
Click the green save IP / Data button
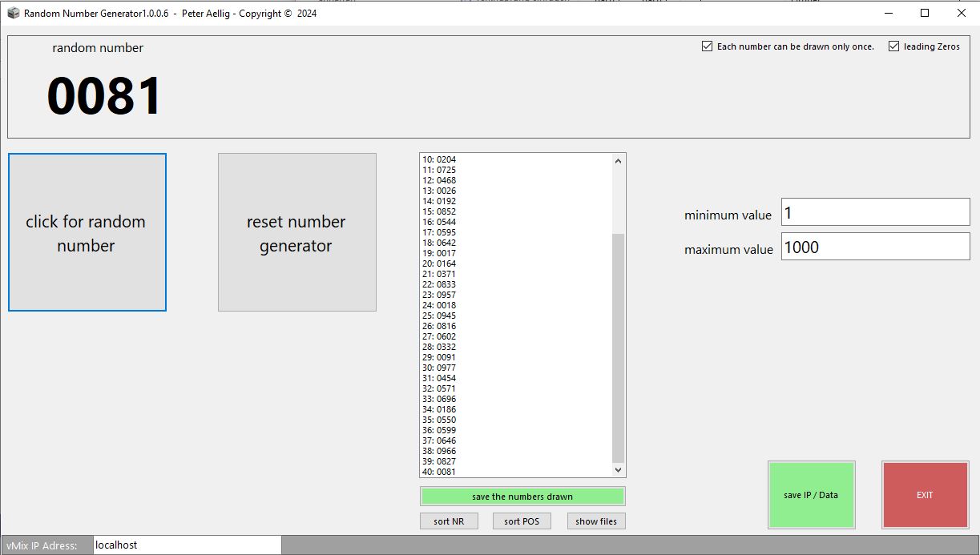click(811, 495)
